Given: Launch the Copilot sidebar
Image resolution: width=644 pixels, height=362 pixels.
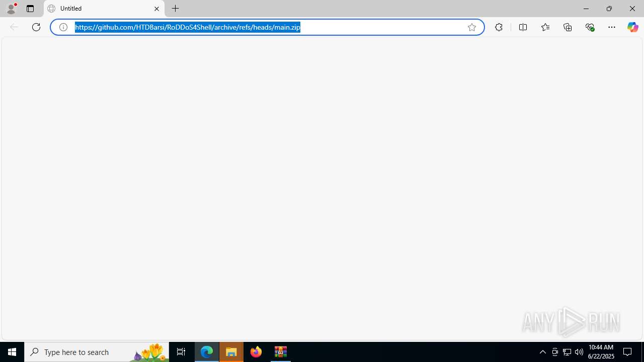Looking at the screenshot, I should tap(632, 27).
